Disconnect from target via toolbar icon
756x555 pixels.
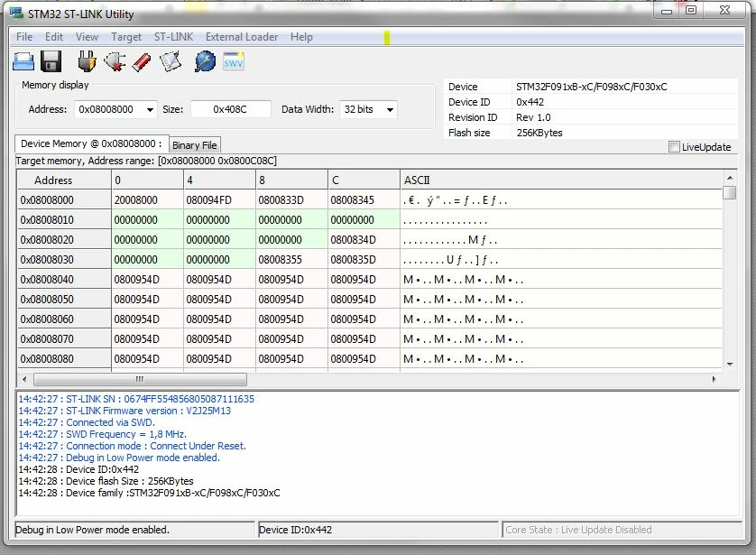click(115, 61)
